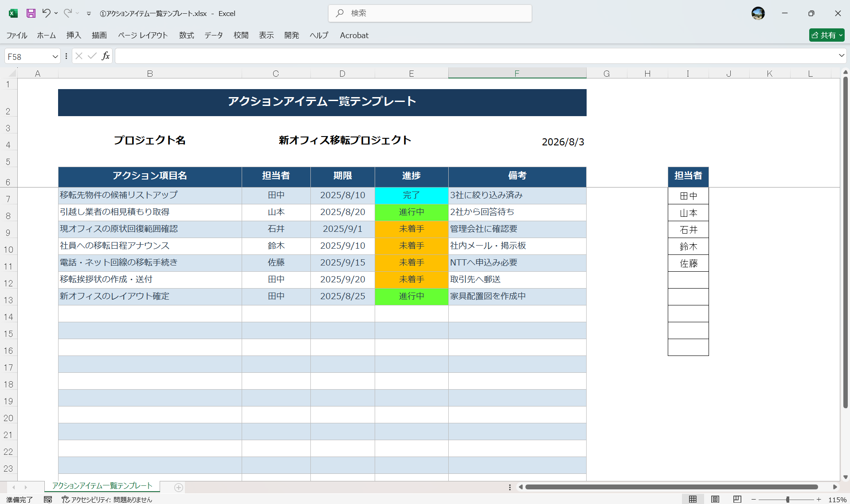
Task: Click the Name Box showing F58
Action: 27,57
